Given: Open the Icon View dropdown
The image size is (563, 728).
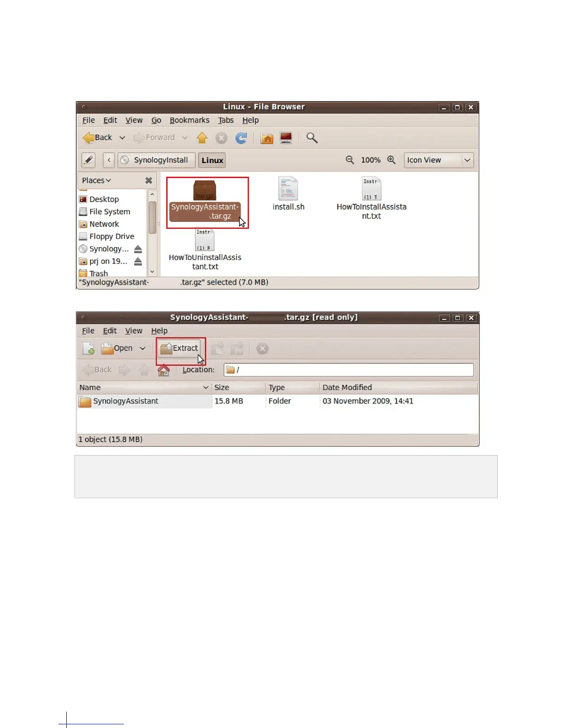Looking at the screenshot, I should point(439,160).
